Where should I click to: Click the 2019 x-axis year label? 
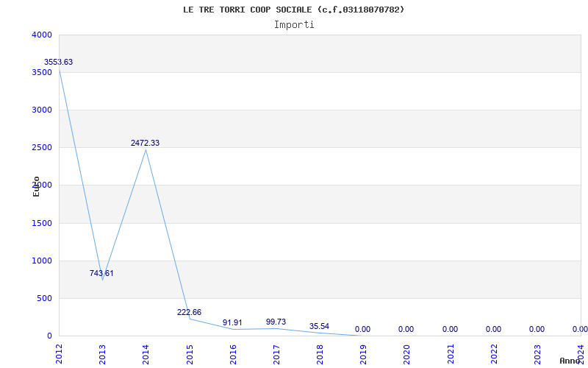click(364, 355)
